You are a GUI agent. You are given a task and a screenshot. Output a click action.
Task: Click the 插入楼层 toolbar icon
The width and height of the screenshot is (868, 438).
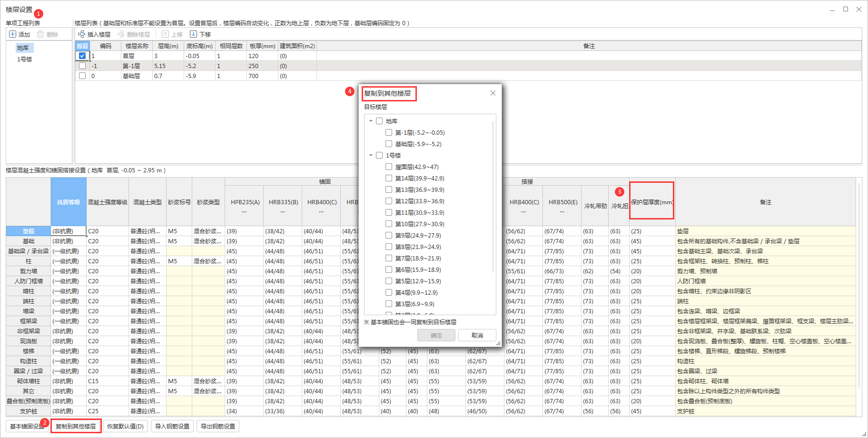point(81,34)
